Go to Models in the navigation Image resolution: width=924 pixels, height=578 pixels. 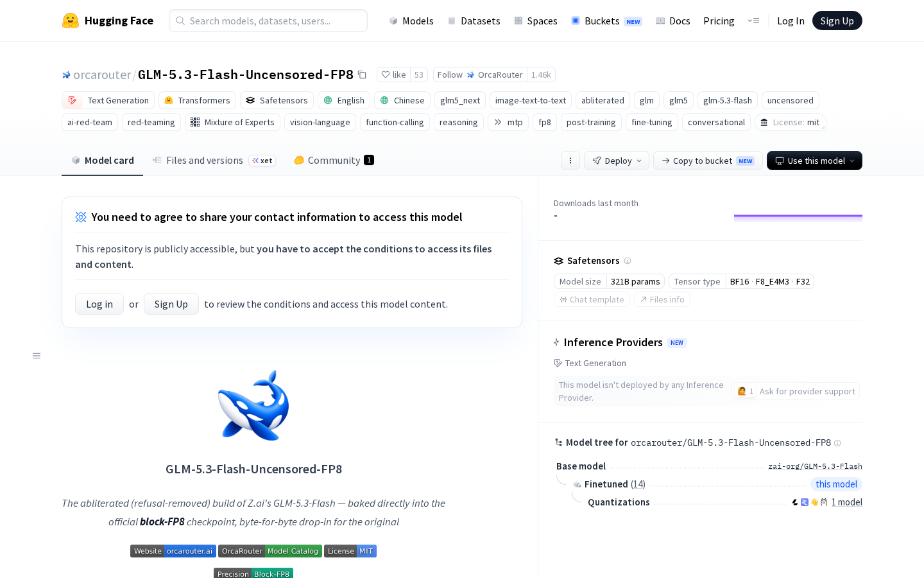[411, 21]
